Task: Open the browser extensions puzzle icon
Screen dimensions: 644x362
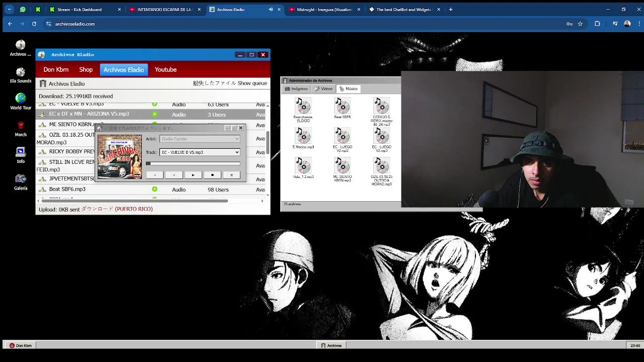Action: click(x=597, y=24)
